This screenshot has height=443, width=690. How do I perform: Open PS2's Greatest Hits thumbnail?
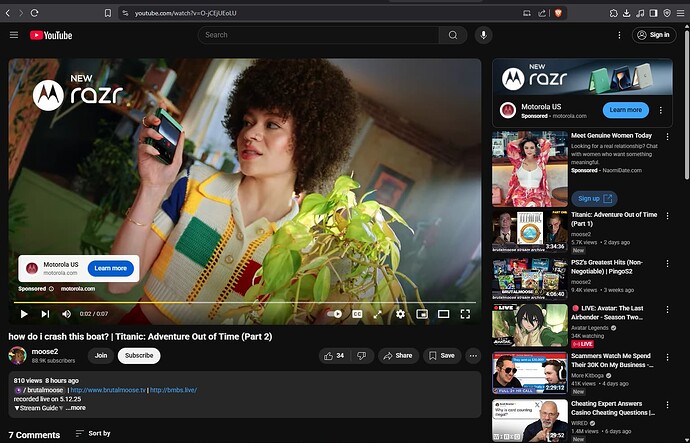tap(530, 279)
